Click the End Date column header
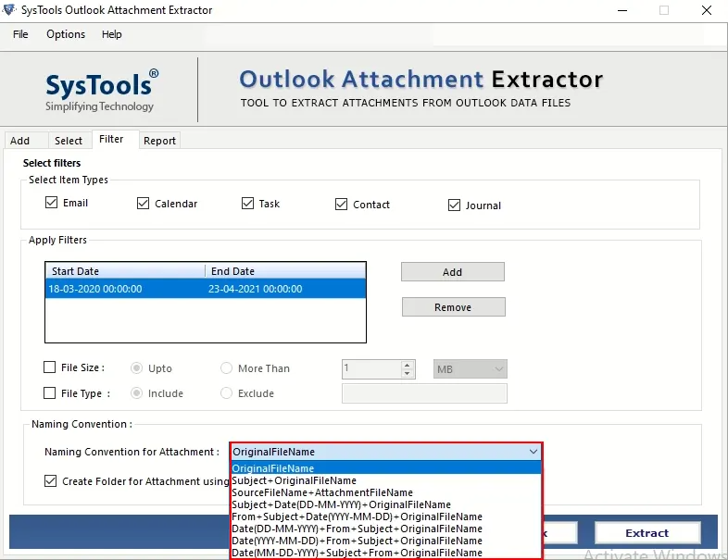Screen dimensions: 728x560 [x=285, y=271]
